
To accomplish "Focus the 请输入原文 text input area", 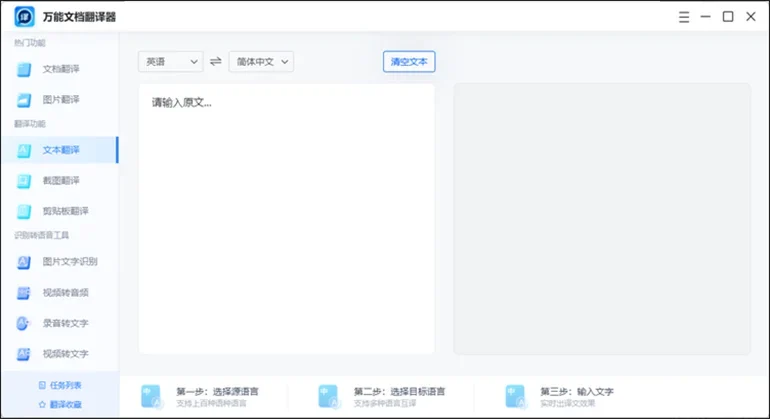I will click(286, 219).
